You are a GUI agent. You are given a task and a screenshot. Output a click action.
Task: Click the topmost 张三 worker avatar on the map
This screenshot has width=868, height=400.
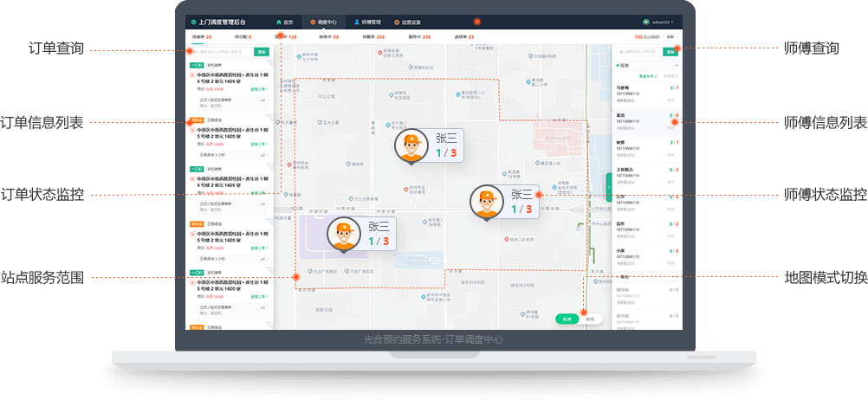pyautogui.click(x=411, y=145)
